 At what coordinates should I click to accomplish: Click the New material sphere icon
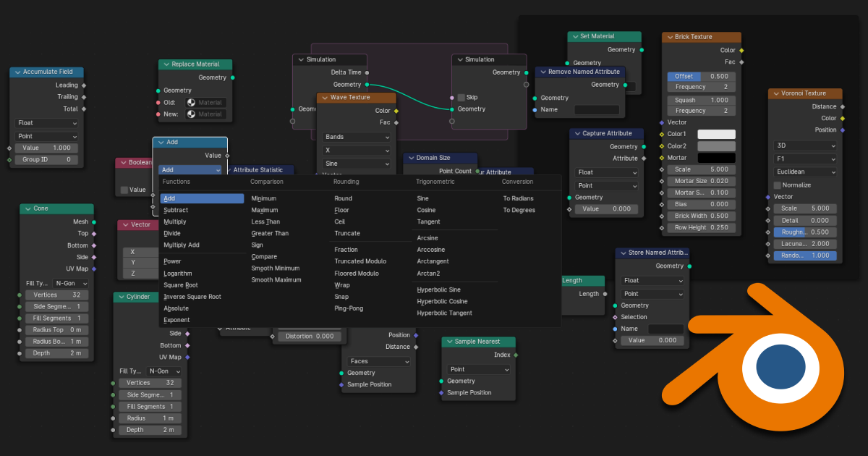click(192, 114)
